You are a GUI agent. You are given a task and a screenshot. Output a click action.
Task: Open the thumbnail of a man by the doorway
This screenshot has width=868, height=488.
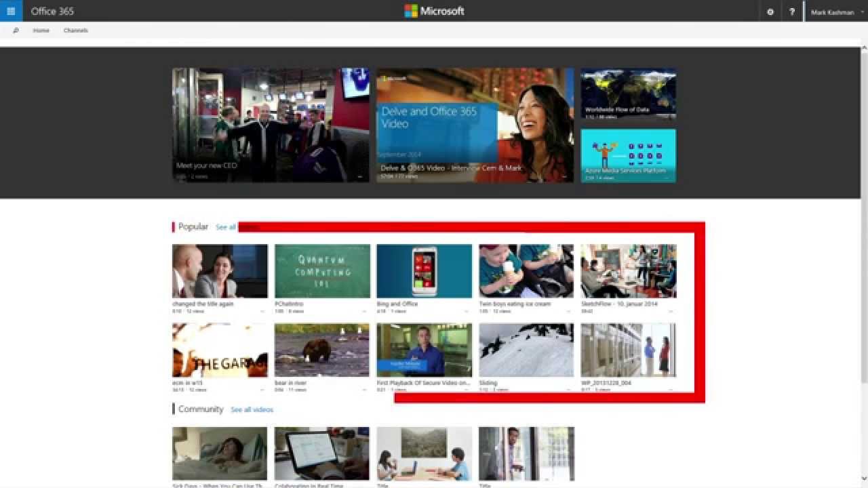(x=526, y=453)
